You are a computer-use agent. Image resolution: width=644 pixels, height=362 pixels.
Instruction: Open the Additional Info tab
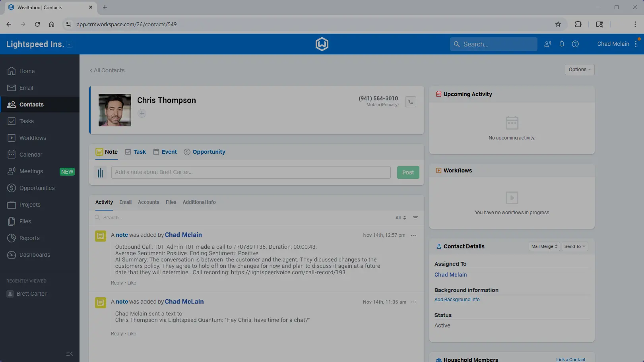pyautogui.click(x=199, y=202)
